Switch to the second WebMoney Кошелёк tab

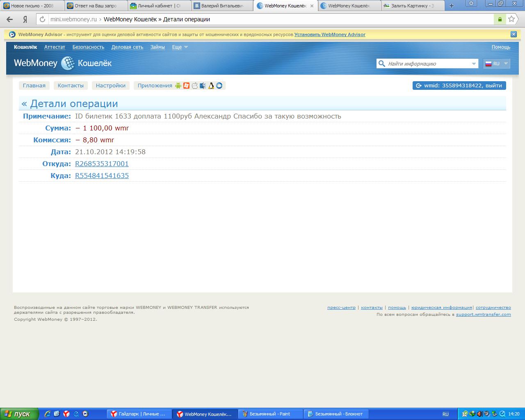point(349,6)
